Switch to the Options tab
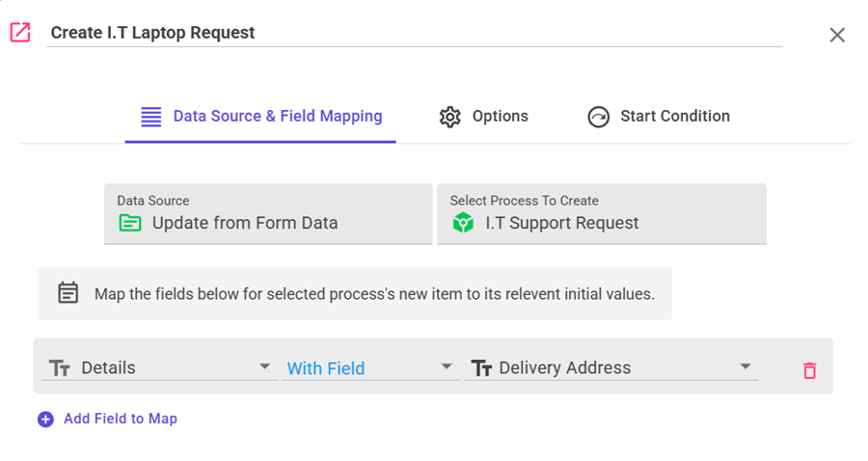Viewport: 868px width, 461px height. [x=500, y=117]
